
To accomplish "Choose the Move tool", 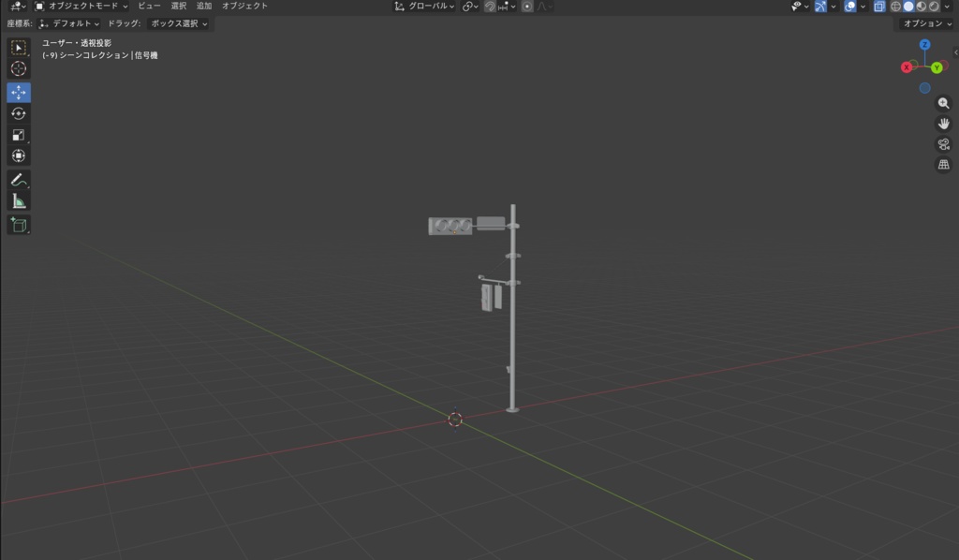I will 19,93.
